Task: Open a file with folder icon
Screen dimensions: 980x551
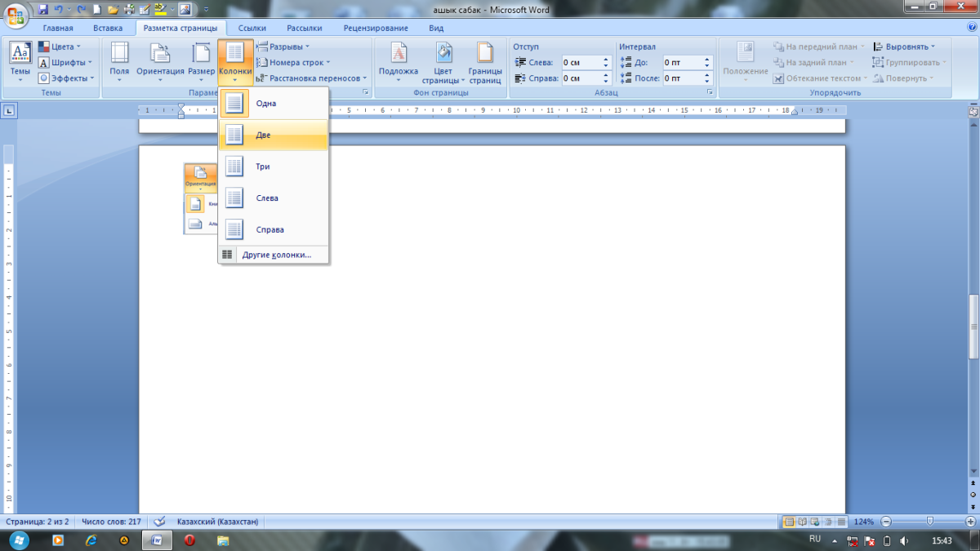Action: click(x=113, y=9)
